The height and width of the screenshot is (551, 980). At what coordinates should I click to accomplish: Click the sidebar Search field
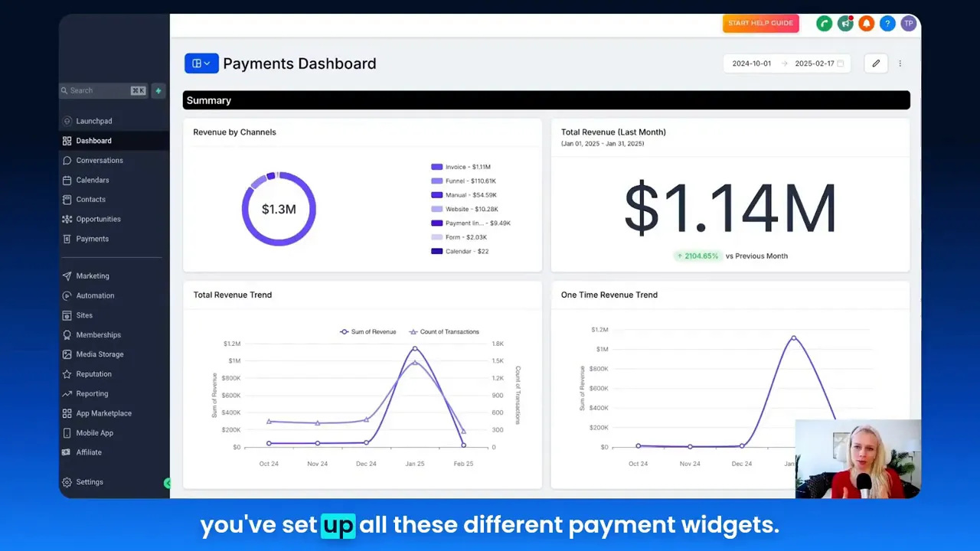103,90
